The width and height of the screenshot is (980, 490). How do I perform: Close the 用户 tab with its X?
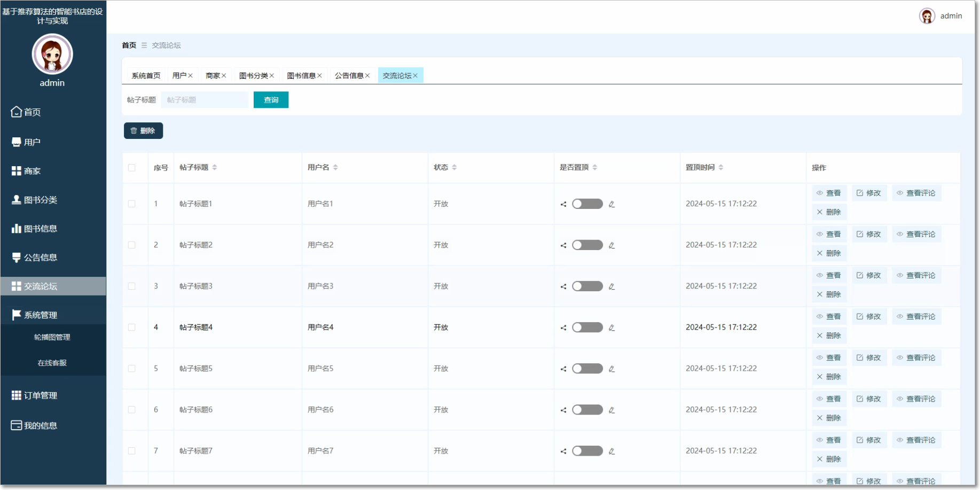[190, 76]
